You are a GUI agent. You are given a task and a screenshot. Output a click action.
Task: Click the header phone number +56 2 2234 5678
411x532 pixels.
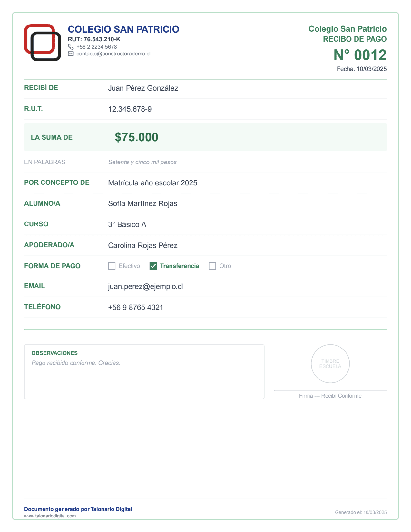[x=97, y=47]
